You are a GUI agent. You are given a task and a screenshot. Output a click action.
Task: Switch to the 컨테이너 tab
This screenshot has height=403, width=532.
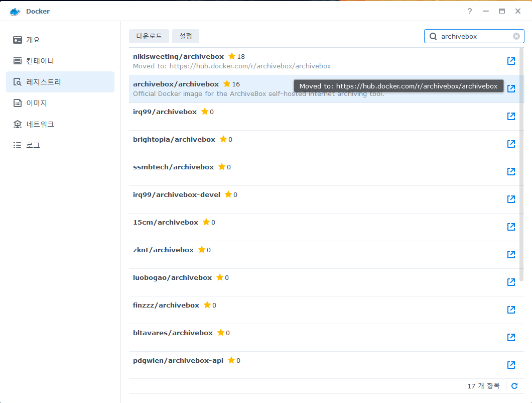pos(60,61)
